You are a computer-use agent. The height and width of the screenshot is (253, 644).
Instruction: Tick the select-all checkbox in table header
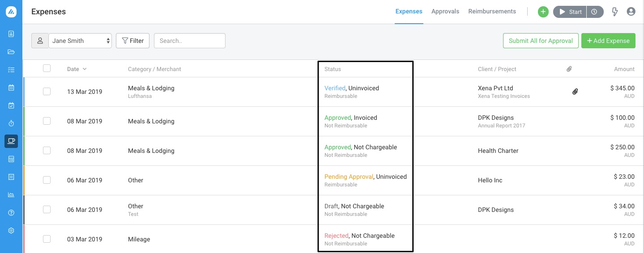point(47,68)
